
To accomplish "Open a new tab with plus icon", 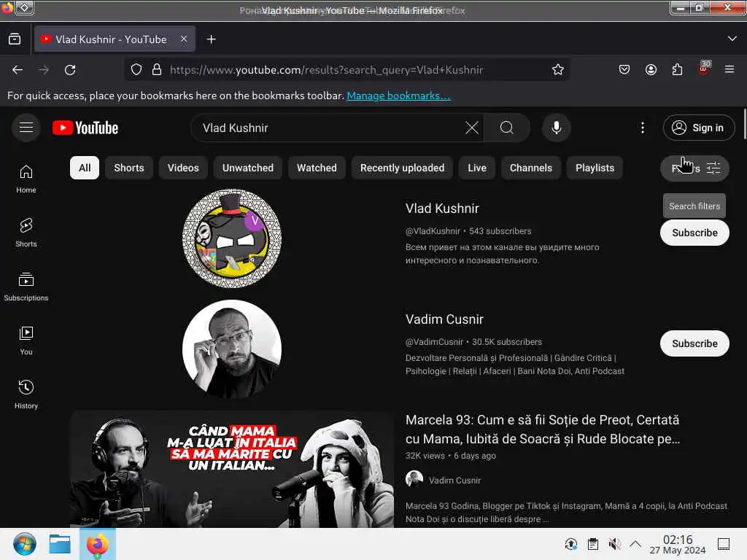I will pos(211,39).
